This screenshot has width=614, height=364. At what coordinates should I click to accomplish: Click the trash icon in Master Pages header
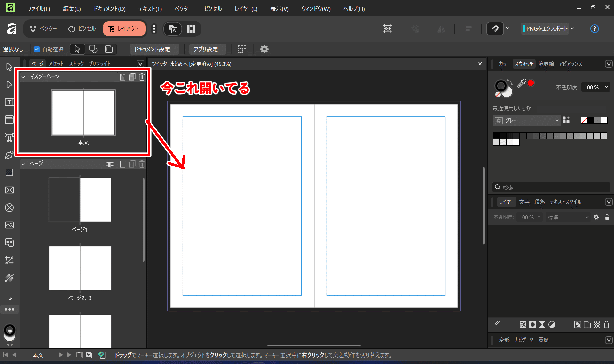pyautogui.click(x=142, y=77)
